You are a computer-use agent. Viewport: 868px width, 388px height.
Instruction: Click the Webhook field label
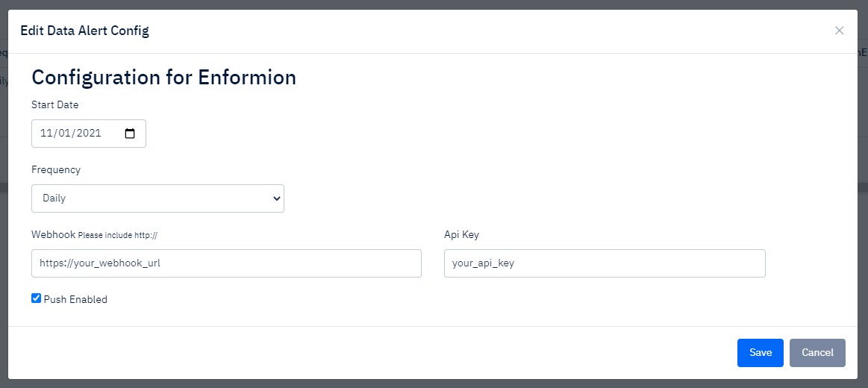point(53,235)
